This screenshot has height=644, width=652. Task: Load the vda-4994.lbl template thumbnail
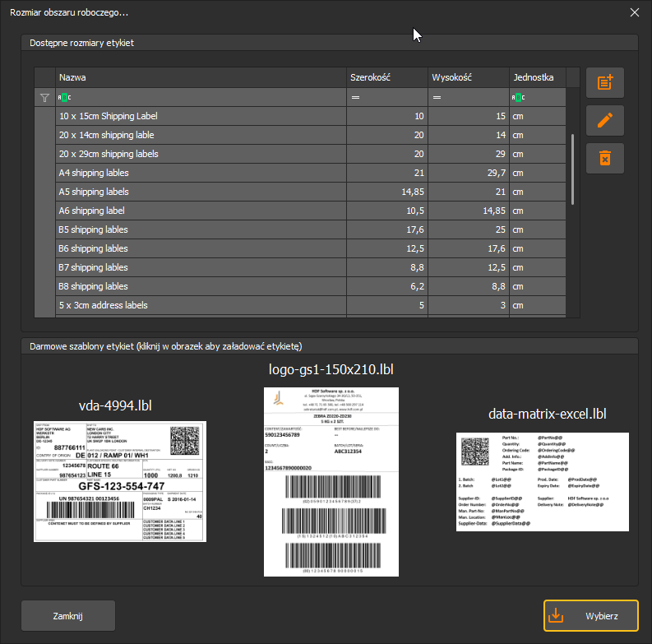pos(120,481)
